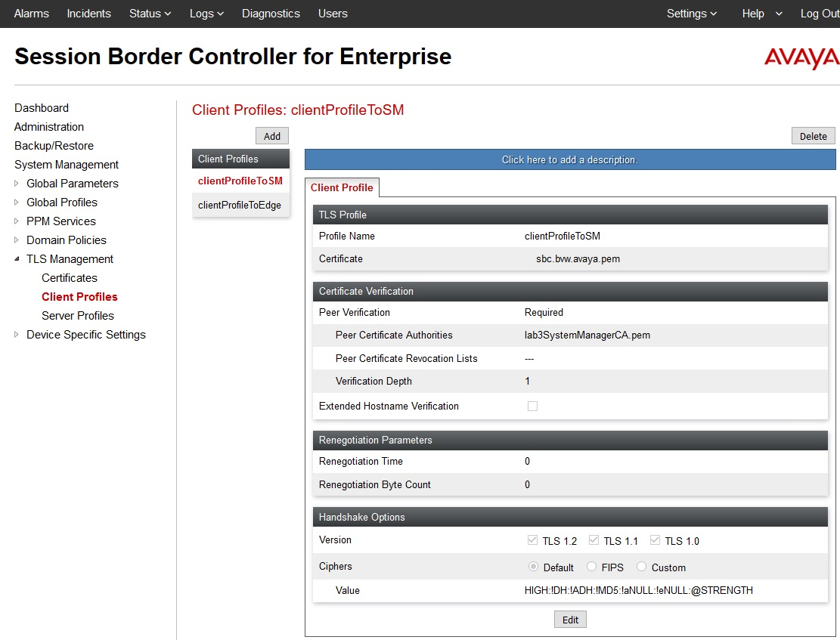Toggle Extended Hostname Verification checkbox

pos(532,406)
